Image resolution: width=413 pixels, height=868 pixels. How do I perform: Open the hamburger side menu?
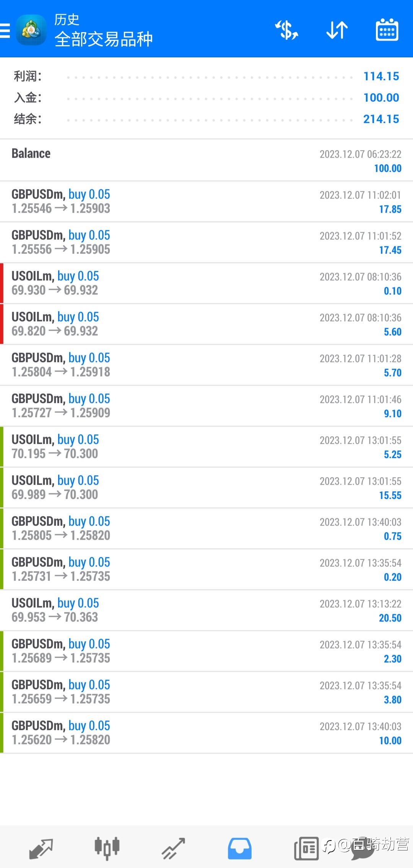[x=5, y=31]
